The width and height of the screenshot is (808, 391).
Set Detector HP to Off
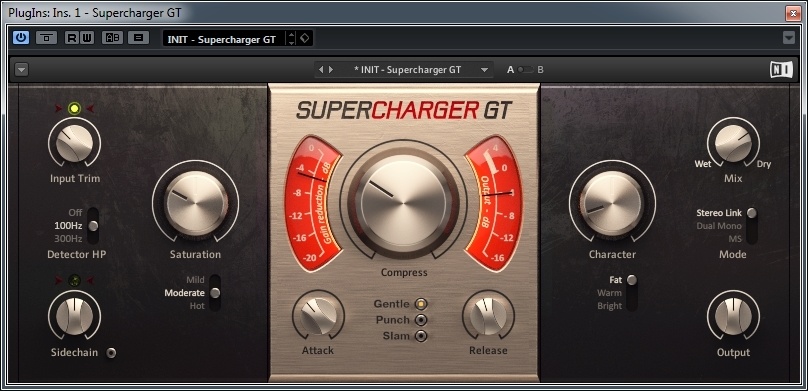75,212
